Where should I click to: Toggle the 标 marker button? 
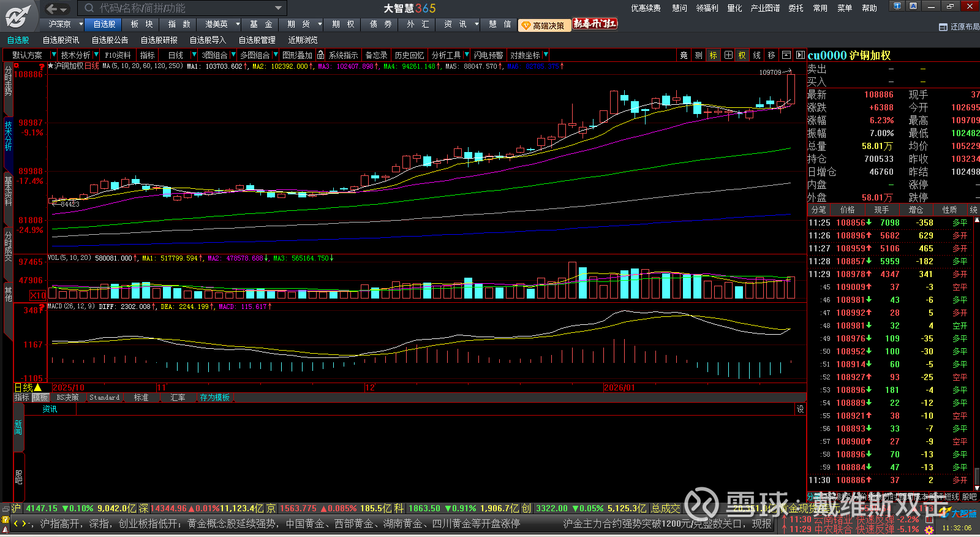pos(714,55)
